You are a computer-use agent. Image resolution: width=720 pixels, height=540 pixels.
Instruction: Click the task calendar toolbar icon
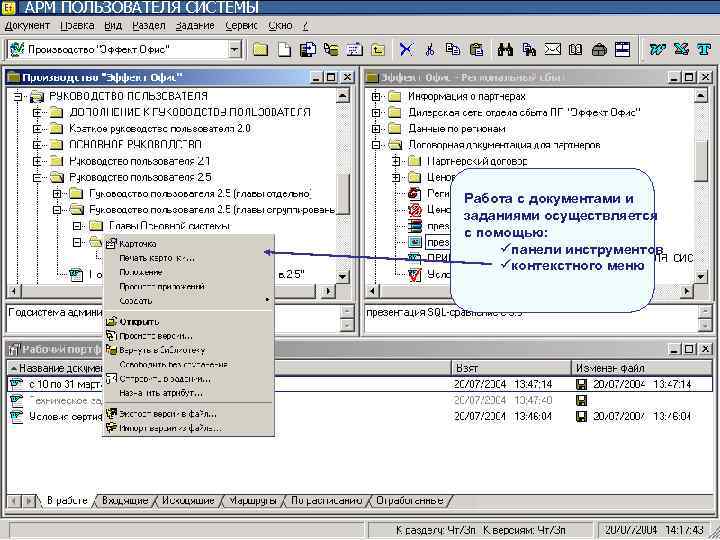[354, 49]
